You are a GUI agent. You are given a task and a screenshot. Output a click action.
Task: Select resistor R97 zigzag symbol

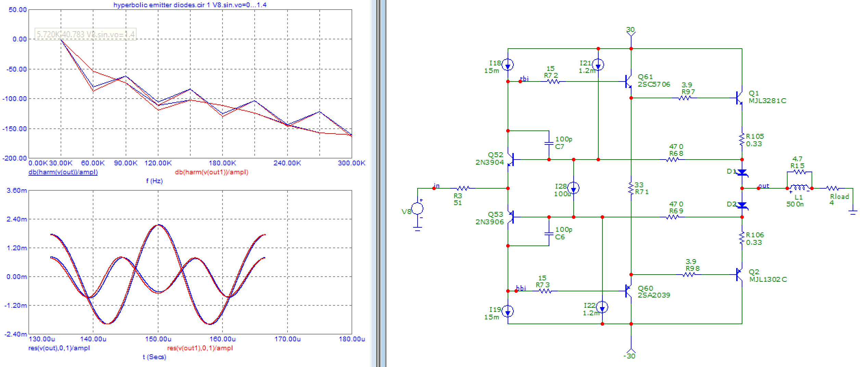coord(685,98)
